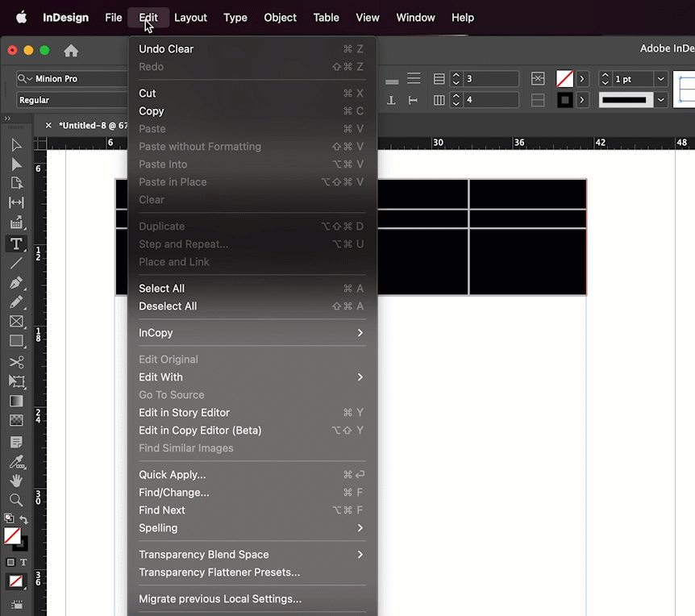Viewport: 695px width, 616px height.
Task: Open InCopy submenu
Action: tap(252, 333)
